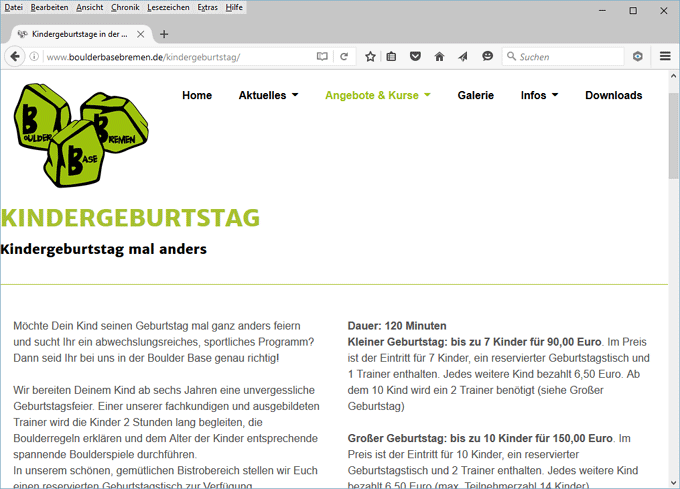Click the vertical scrollbar thumb

[x=673, y=136]
